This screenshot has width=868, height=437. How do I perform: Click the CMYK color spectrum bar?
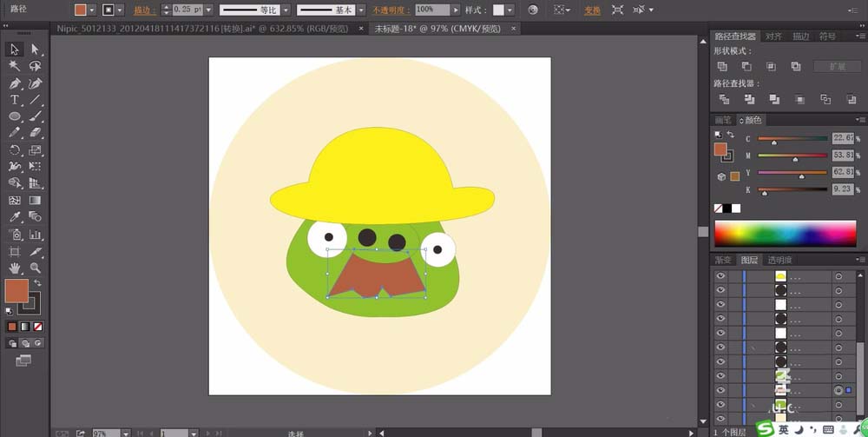coord(784,234)
